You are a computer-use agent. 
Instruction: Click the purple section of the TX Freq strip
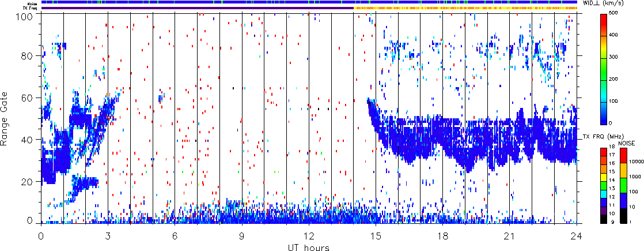196,8
